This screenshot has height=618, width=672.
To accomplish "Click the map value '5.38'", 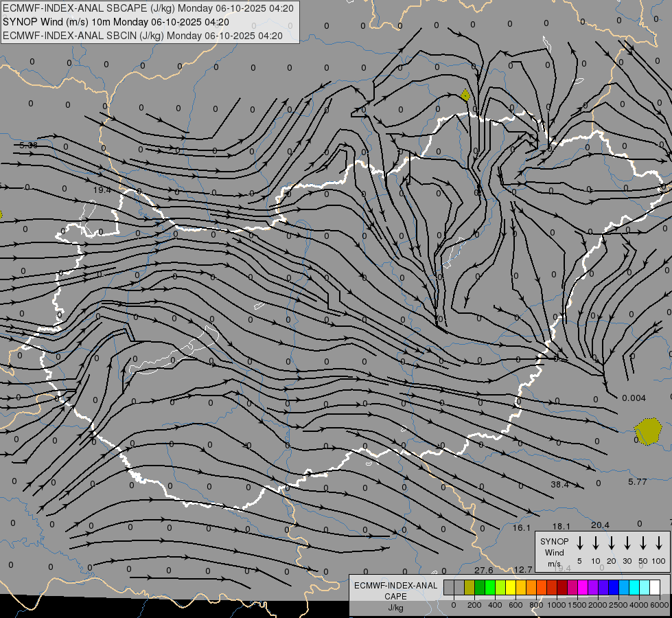I will pos(28,146).
